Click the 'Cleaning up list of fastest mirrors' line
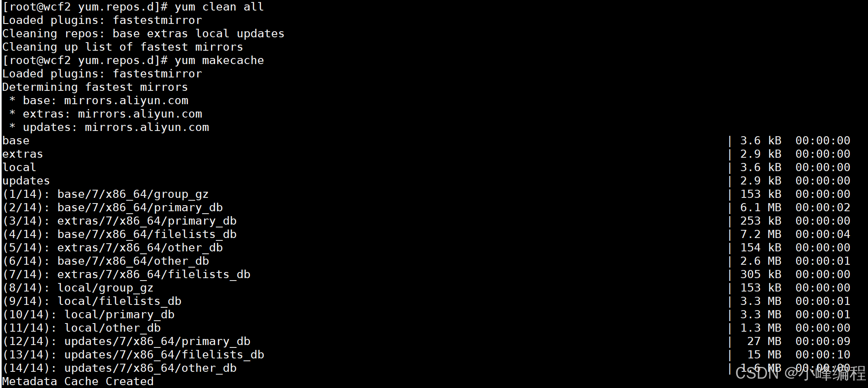The height and width of the screenshot is (388, 868). 123,47
